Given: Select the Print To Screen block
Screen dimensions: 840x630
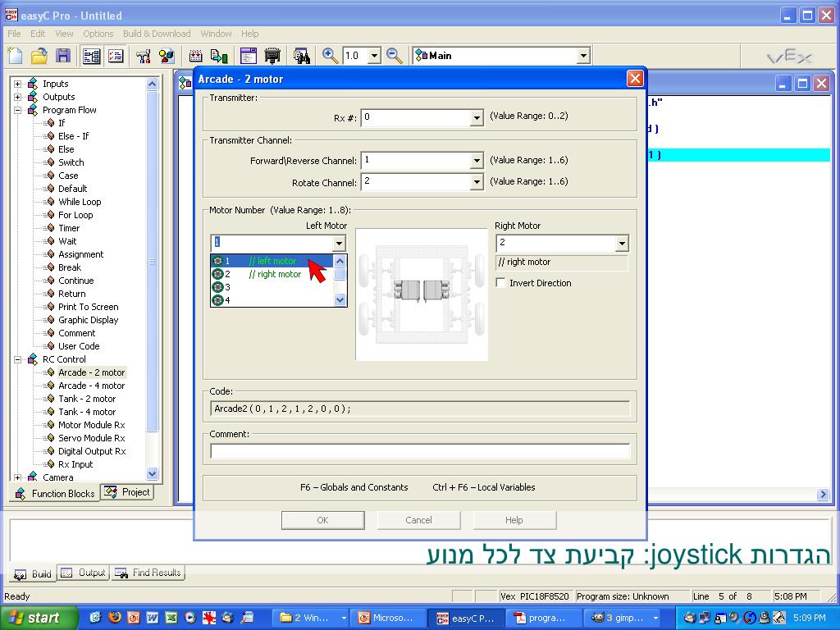Looking at the screenshot, I should (89, 307).
